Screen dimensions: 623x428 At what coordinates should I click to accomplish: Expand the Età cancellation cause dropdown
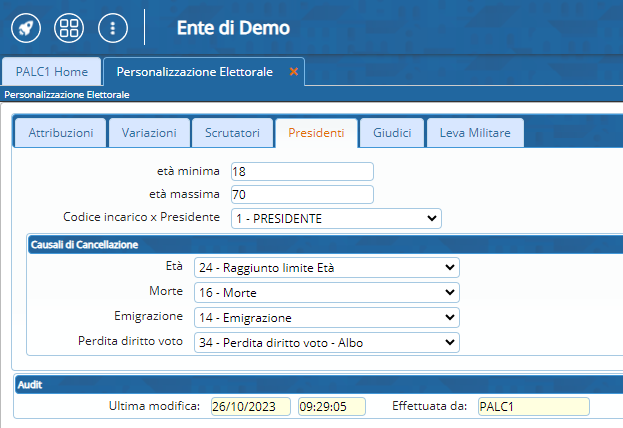click(x=326, y=268)
